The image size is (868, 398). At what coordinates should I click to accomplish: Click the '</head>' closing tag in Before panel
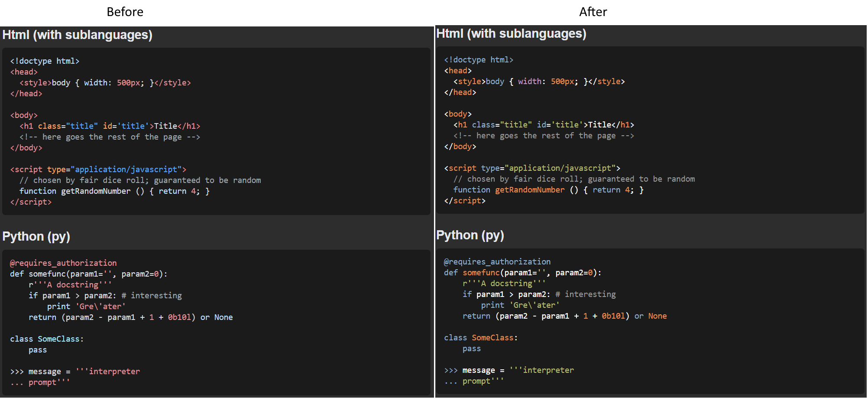pos(26,94)
